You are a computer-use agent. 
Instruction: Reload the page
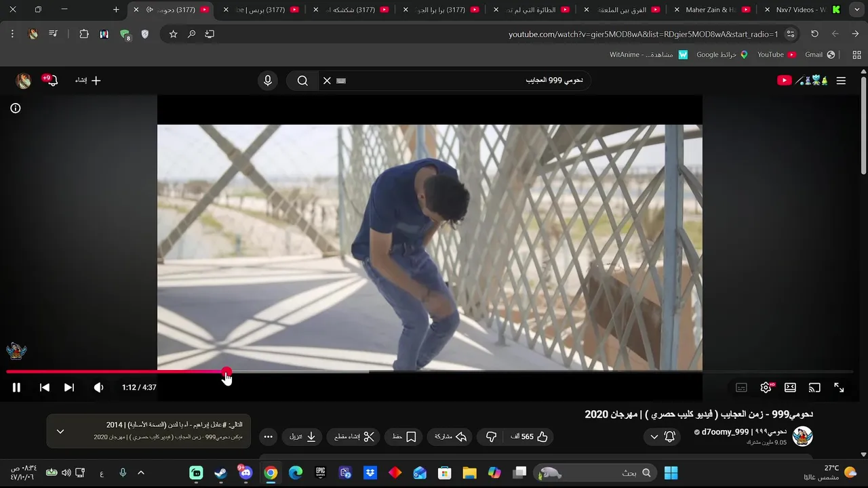814,34
